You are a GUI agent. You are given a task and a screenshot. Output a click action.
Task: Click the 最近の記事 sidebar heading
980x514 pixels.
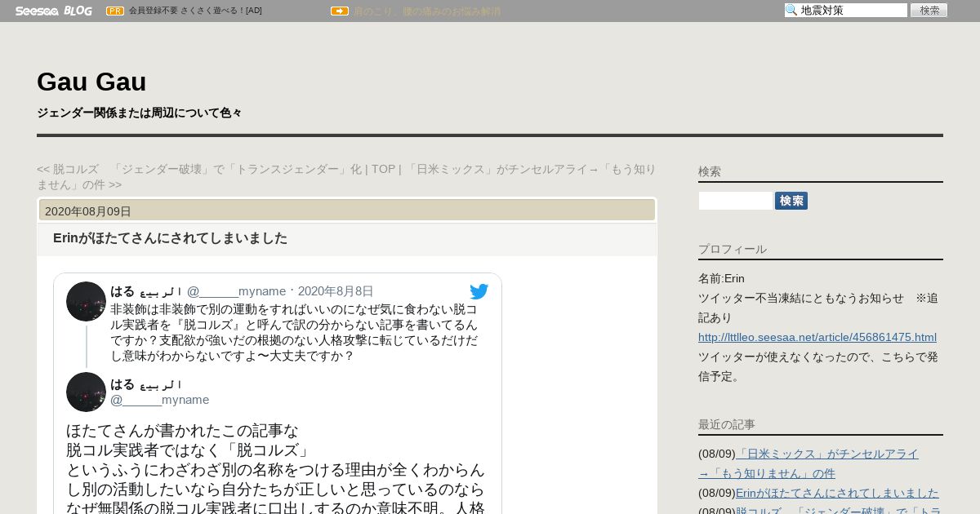pos(727,424)
